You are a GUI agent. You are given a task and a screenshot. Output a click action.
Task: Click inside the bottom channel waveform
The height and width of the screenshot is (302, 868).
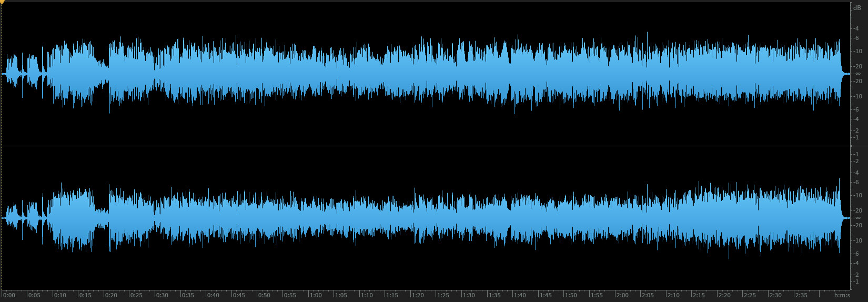point(425,218)
